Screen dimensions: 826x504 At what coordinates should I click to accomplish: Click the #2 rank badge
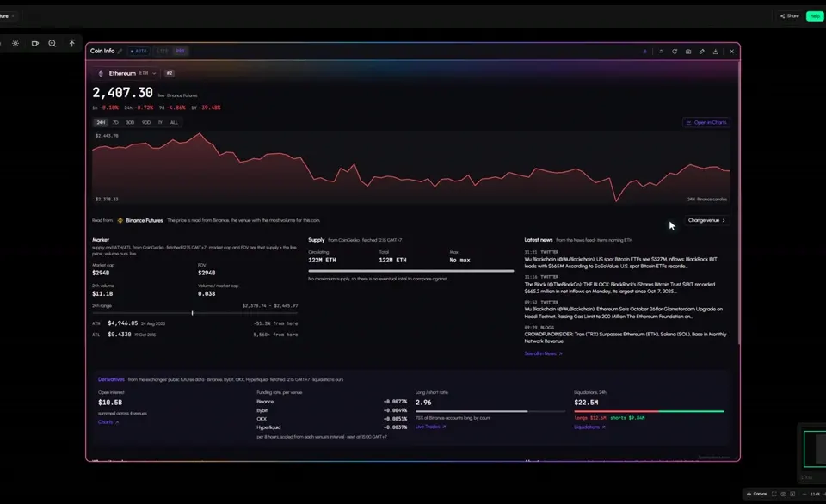(x=170, y=73)
